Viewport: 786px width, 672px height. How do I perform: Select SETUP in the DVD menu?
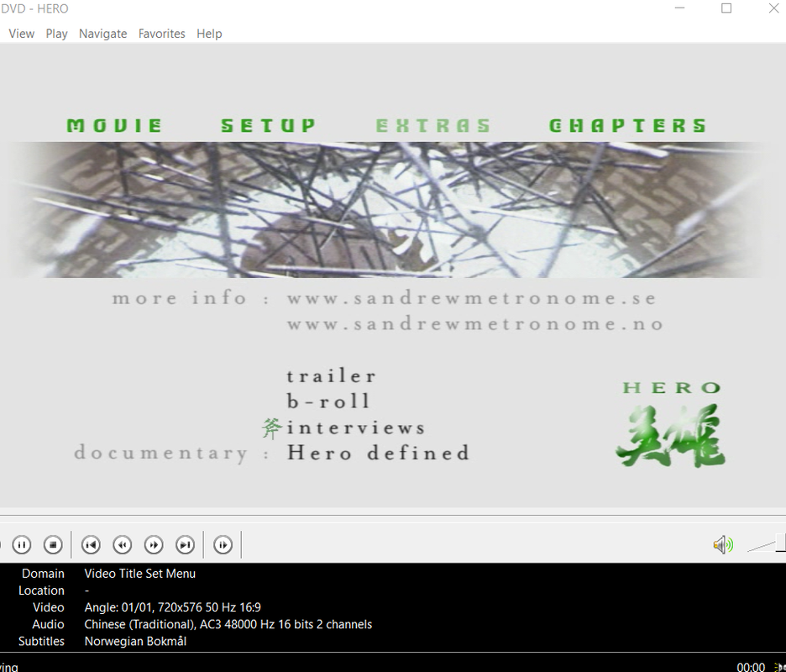point(269,125)
